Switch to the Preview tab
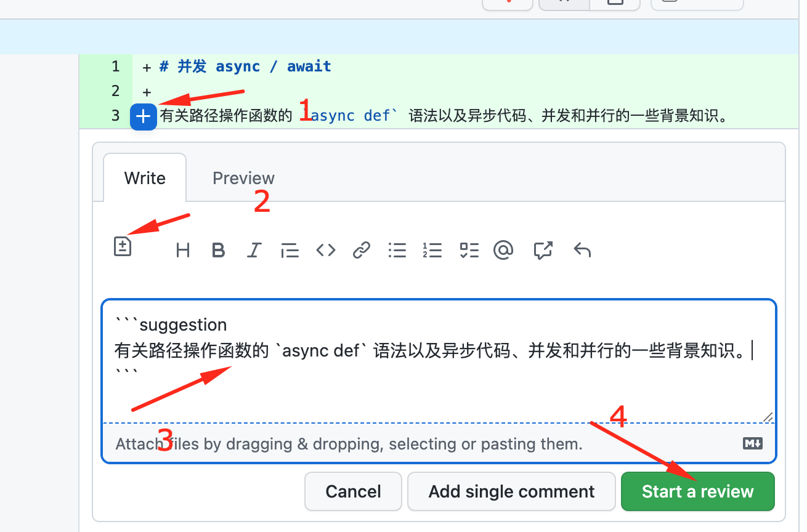 [x=243, y=178]
